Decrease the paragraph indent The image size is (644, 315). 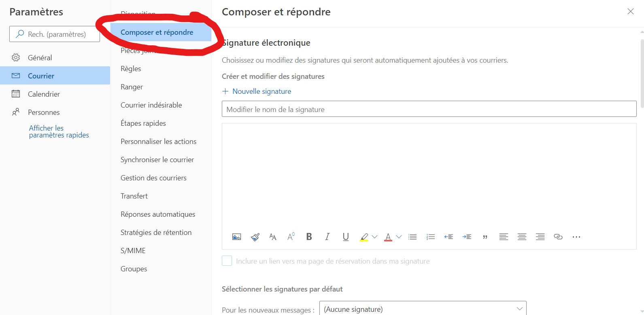(x=448, y=237)
